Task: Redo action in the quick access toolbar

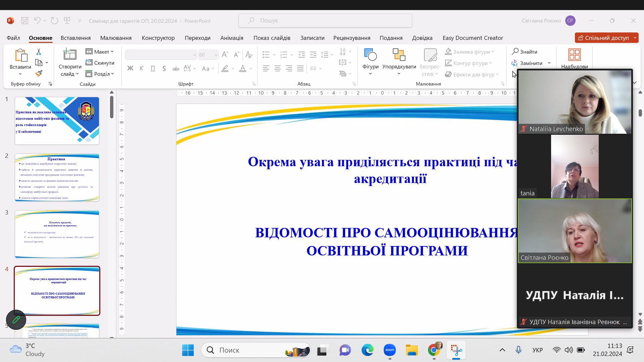Action: pyautogui.click(x=54, y=20)
